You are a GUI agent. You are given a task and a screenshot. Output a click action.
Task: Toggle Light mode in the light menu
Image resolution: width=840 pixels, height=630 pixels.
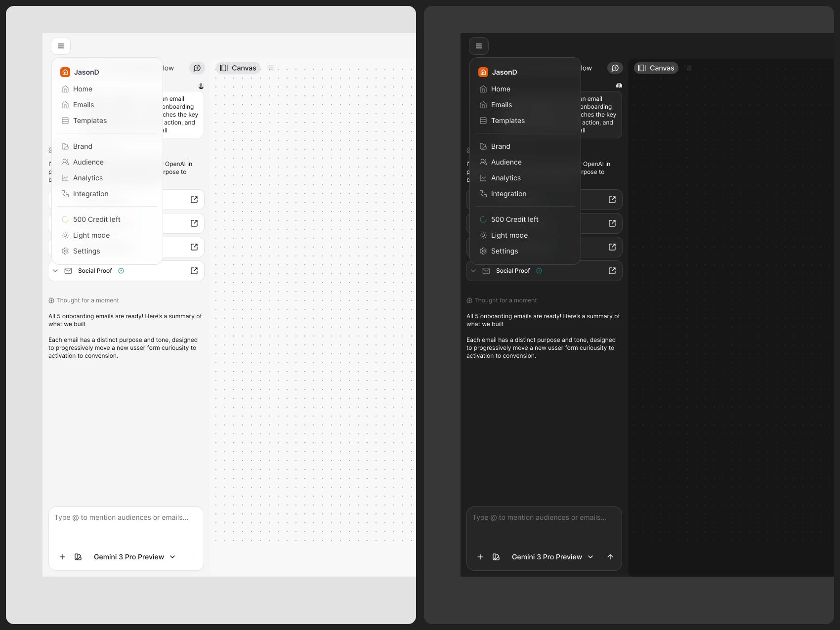click(107, 235)
